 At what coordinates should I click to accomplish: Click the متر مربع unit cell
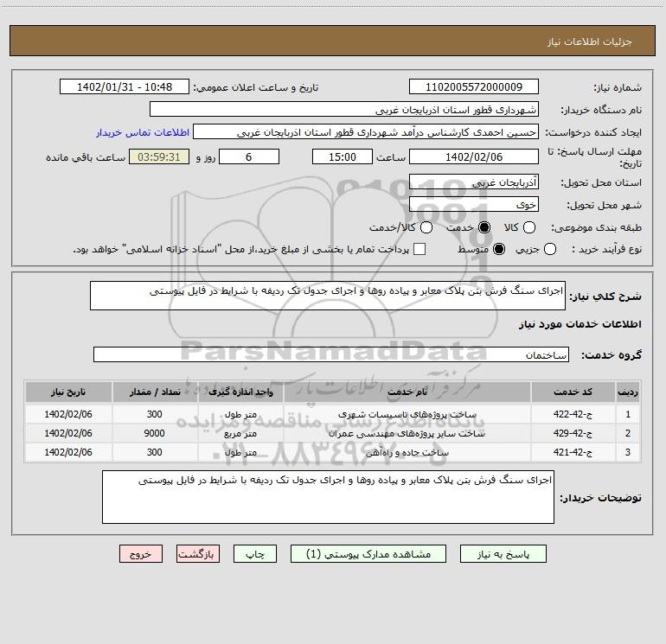240,433
